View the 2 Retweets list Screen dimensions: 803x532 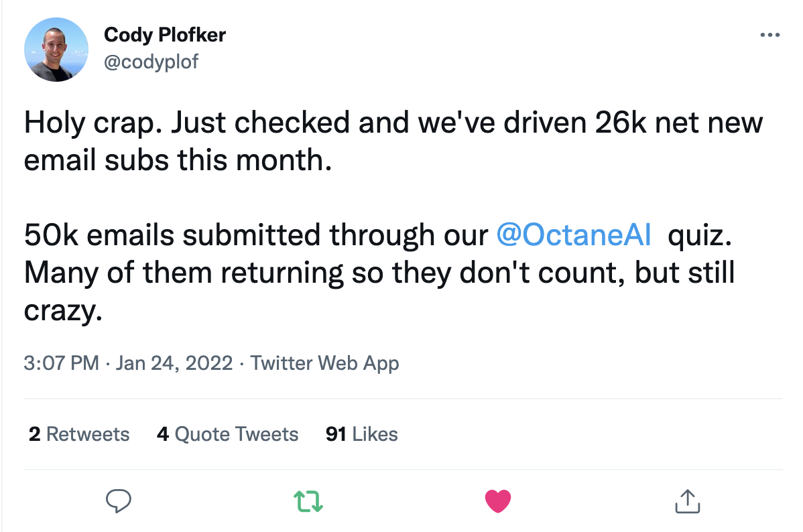pos(79,434)
